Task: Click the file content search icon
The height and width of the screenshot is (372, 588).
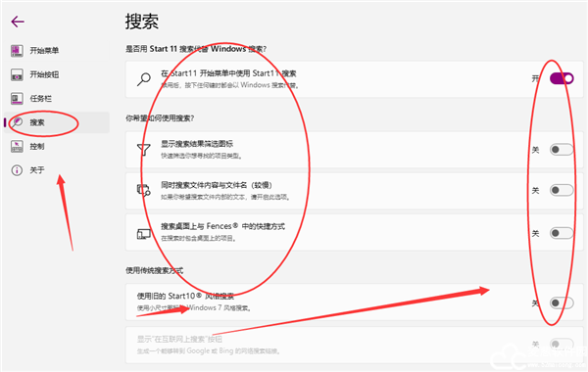Action: [144, 190]
